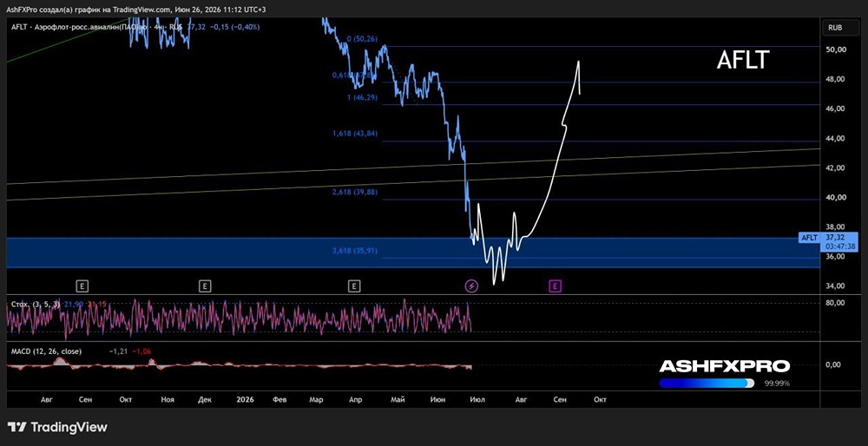Click the Фев month label on the time axis
Screen dimensions: 868x446
280,399
